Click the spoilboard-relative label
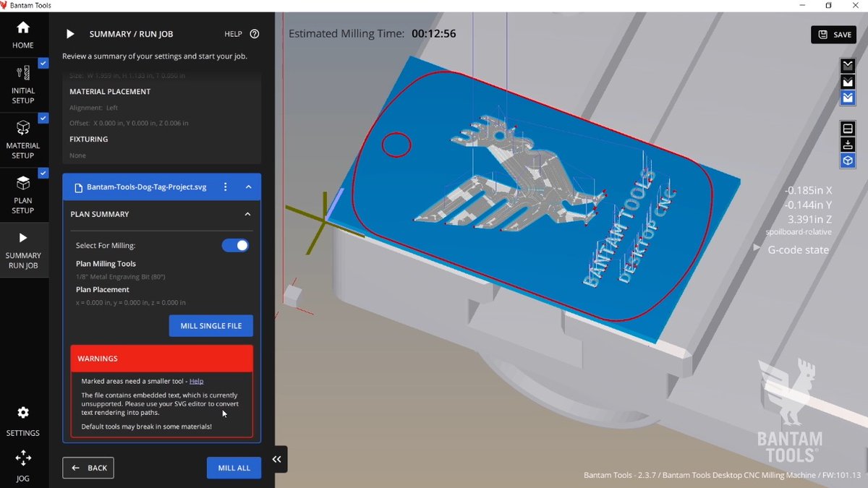Screen dimensions: 868x488 click(799, 232)
